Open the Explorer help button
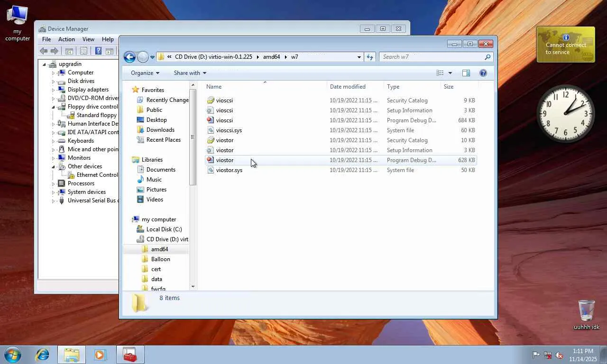The image size is (607, 364). click(483, 73)
